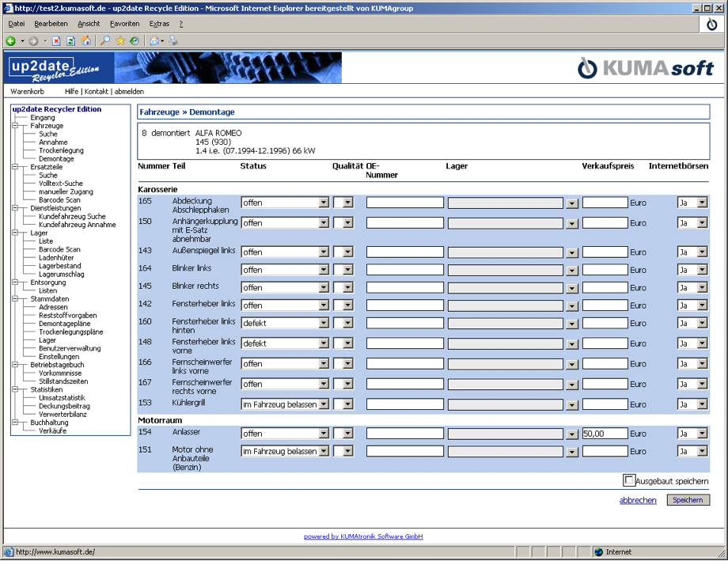728x561 pixels.
Task: Open Trockenlegung in the navigation tree
Action: coord(61,150)
